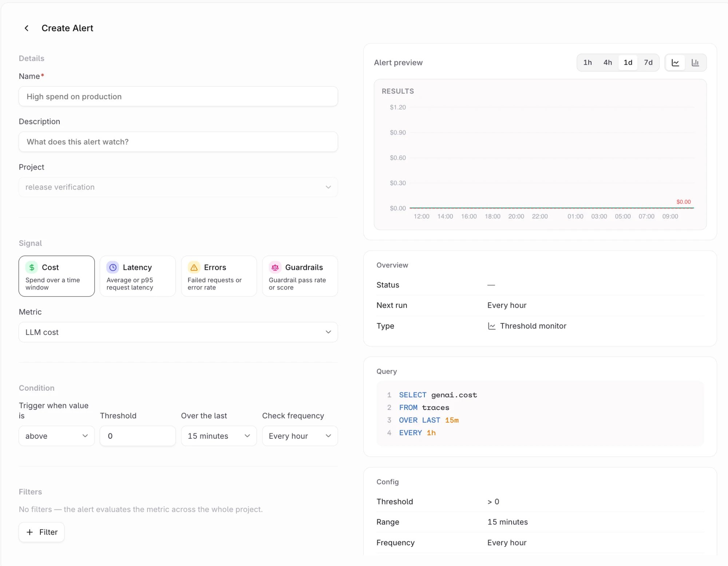This screenshot has width=728, height=566.
Task: Select the Cost signal card
Action: [56, 276]
